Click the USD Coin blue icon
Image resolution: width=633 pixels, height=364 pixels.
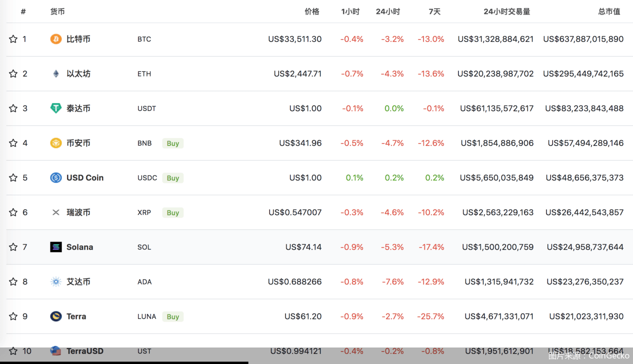pos(56,177)
